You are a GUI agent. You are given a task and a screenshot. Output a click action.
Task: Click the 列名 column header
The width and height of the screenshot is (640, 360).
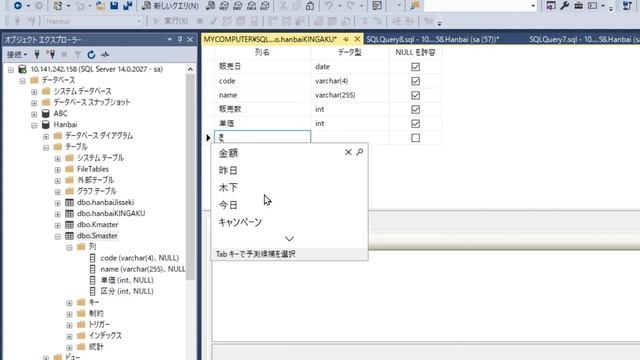tap(262, 52)
